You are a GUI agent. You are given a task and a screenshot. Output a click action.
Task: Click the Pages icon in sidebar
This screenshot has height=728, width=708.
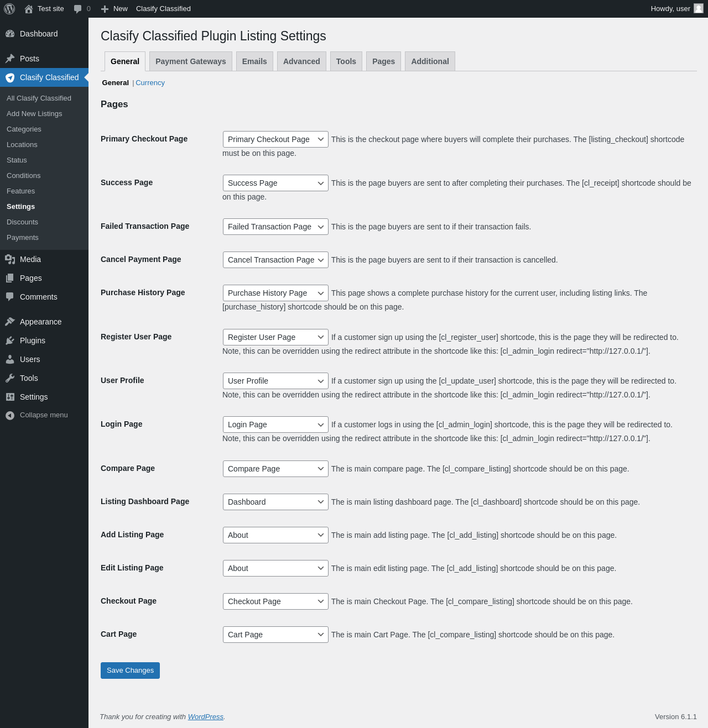pos(10,278)
